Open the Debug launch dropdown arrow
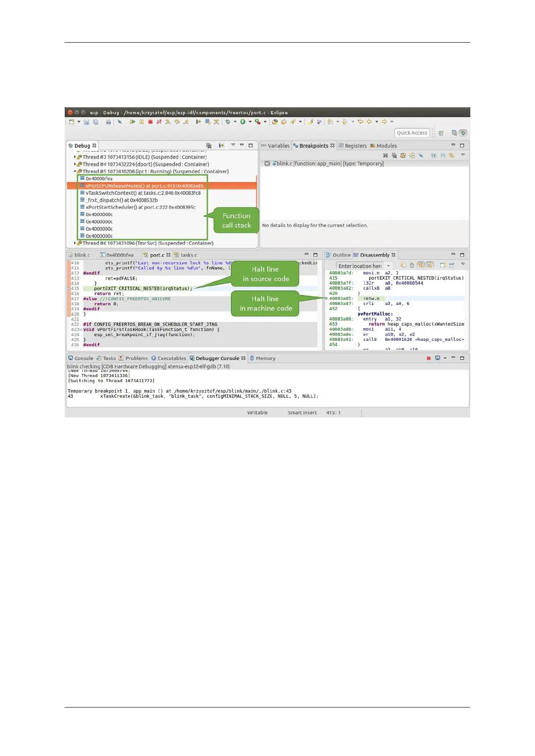 click(x=235, y=122)
